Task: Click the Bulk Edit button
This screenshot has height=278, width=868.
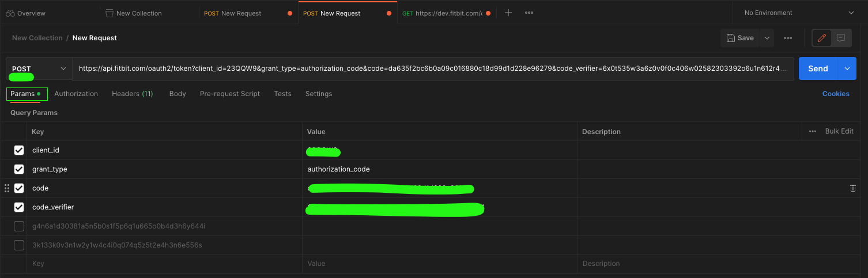Action: coord(839,131)
